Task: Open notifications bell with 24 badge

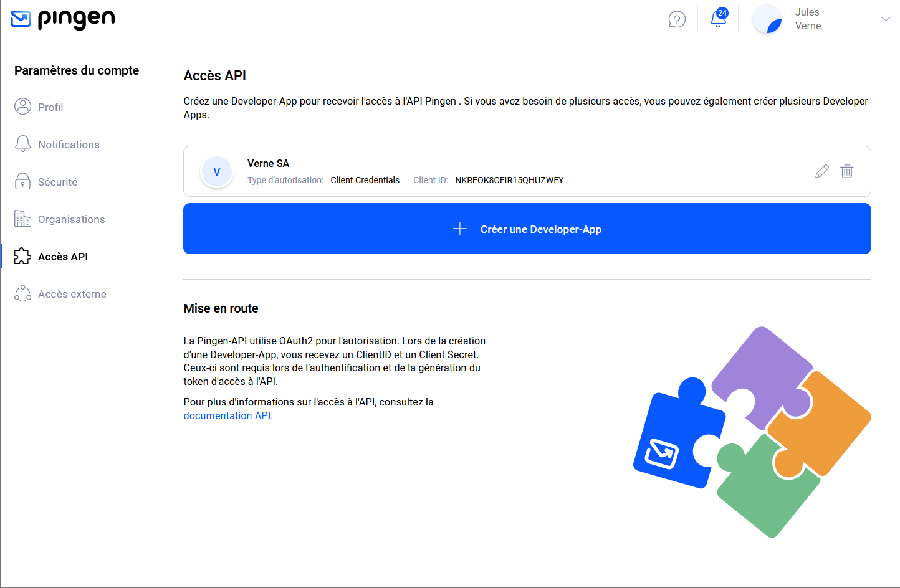Action: (718, 19)
